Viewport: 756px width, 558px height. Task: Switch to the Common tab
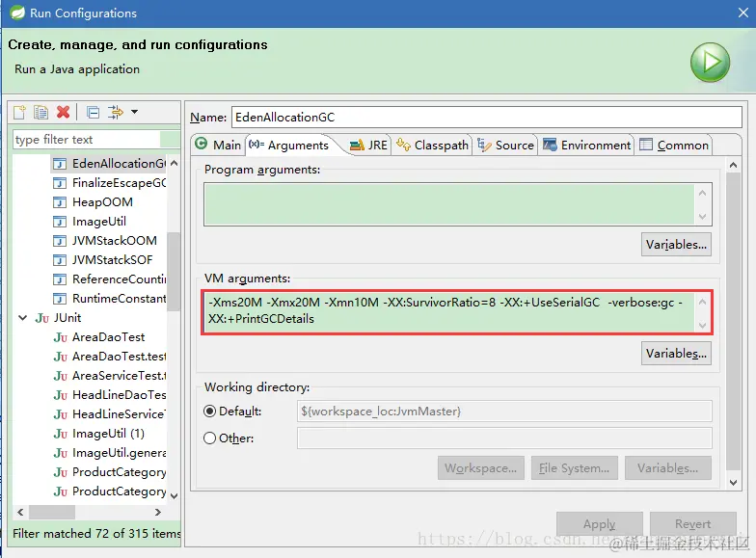[674, 145]
